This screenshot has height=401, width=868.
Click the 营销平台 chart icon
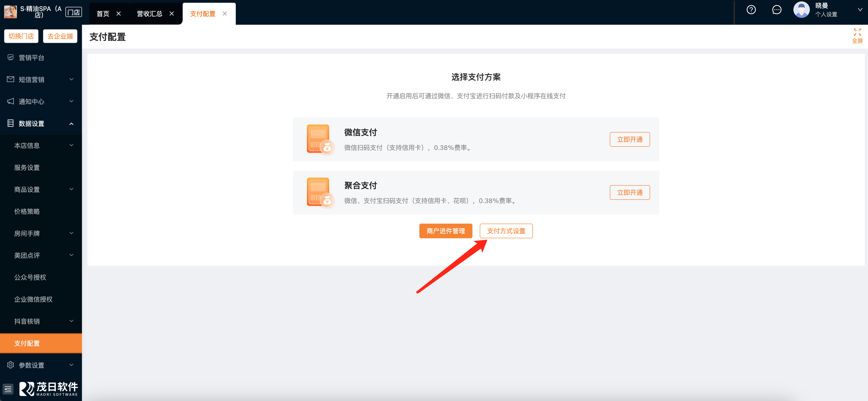(x=11, y=57)
